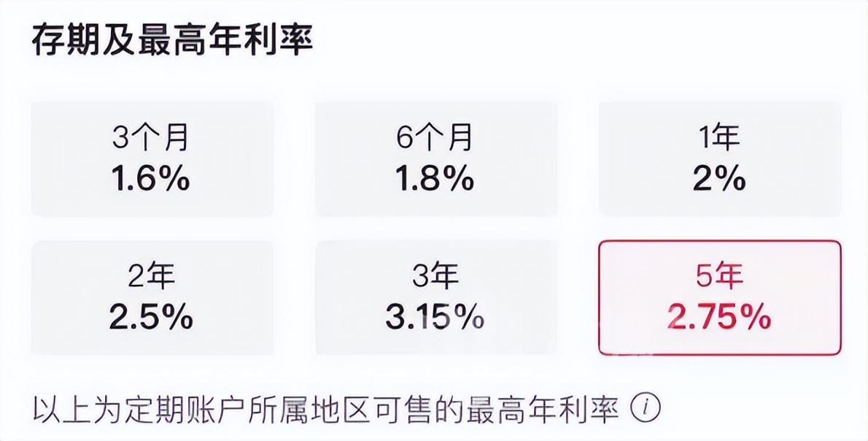
Task: Choose the 2年 deposit term card
Action: point(152,297)
